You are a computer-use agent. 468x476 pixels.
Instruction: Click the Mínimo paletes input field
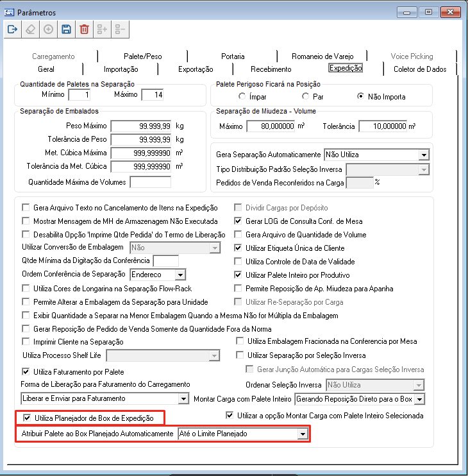tap(79, 95)
